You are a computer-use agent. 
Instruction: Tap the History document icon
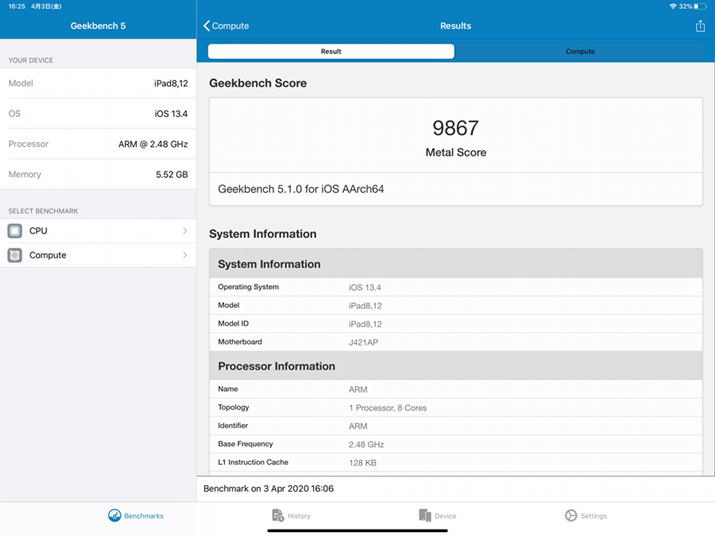coord(278,516)
